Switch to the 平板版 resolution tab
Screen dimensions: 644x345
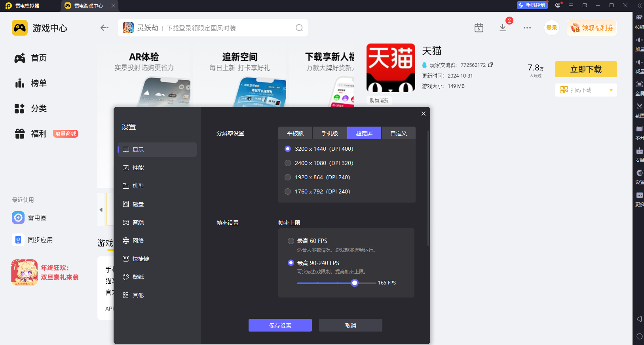295,133
